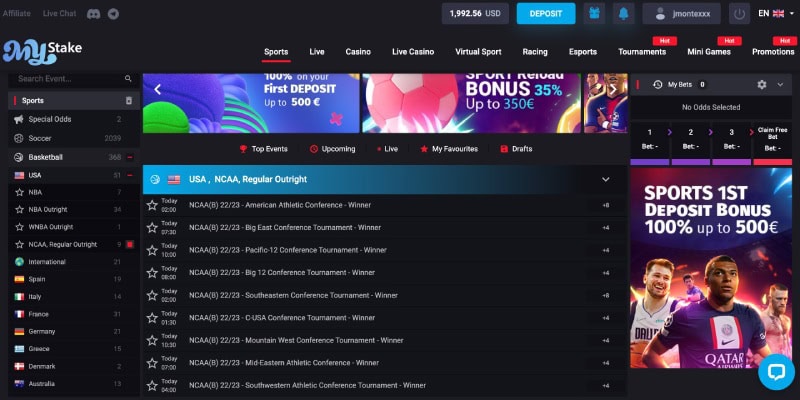
Task: Open bet slip settings gear
Action: [762, 85]
